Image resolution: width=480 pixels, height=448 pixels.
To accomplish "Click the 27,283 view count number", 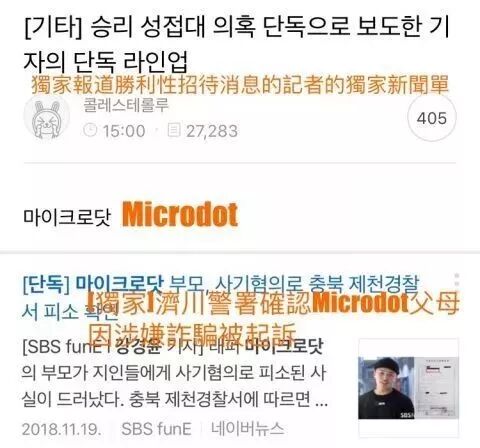I will click(x=212, y=131).
